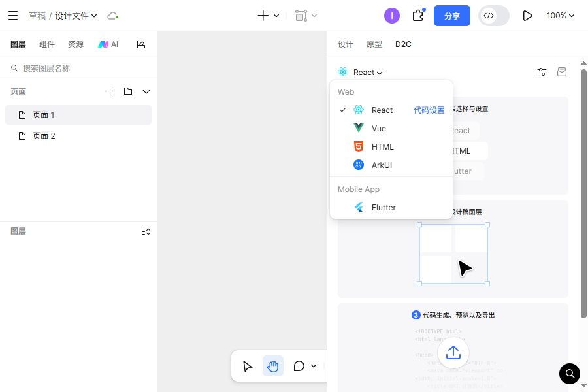Expand the frame tool dropdown arrow
Viewport: 588px width, 392px height.
point(314,16)
